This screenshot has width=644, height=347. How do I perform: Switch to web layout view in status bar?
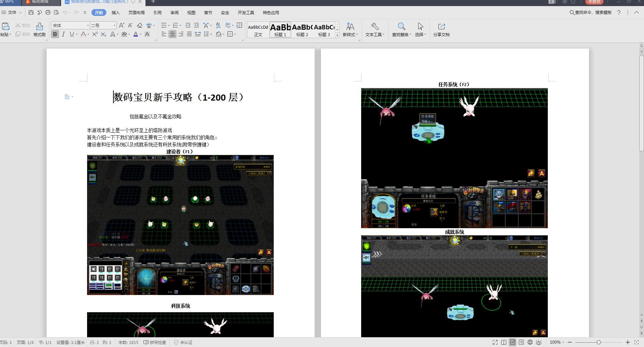click(530, 342)
